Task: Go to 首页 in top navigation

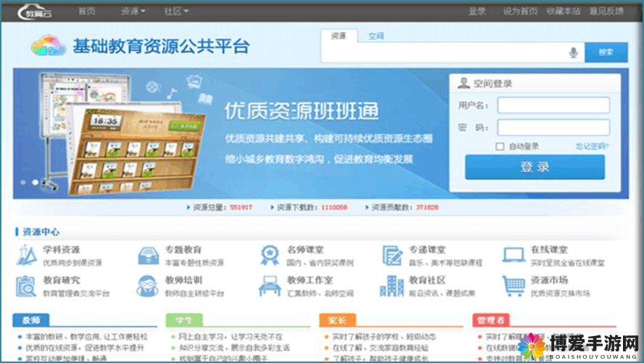Action: tap(87, 11)
